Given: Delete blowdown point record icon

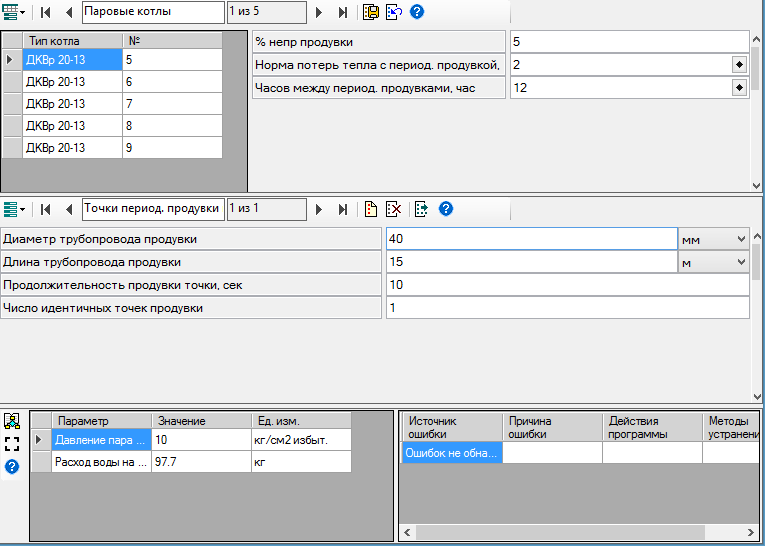Looking at the screenshot, I should pos(394,209).
